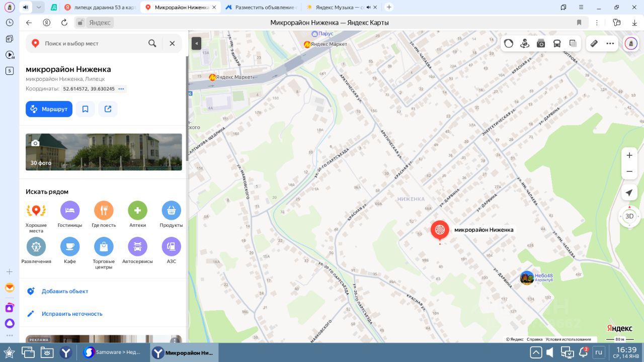The height and width of the screenshot is (362, 644).
Task: Share this place via the share icon
Action: pyautogui.click(x=108, y=109)
